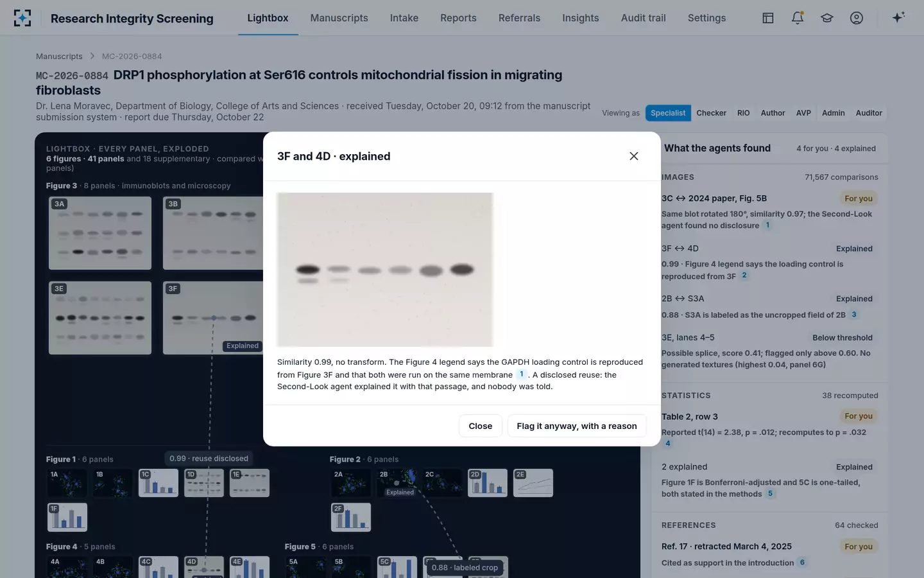Open the Audit trail tab

(x=644, y=18)
